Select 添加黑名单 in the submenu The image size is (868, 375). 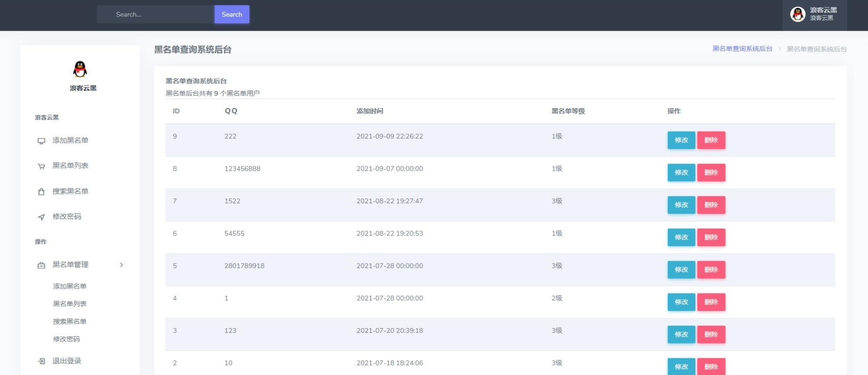(69, 286)
